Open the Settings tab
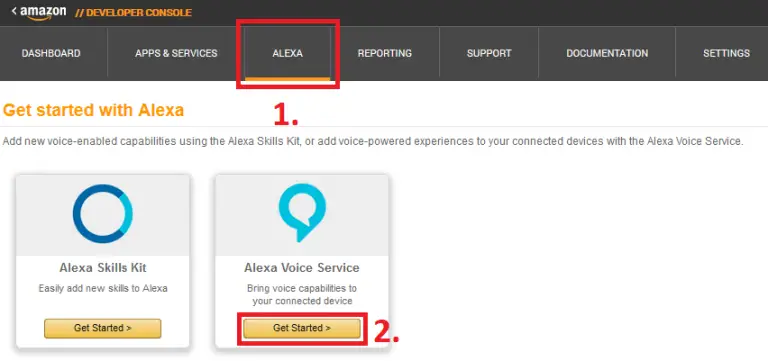 726,53
